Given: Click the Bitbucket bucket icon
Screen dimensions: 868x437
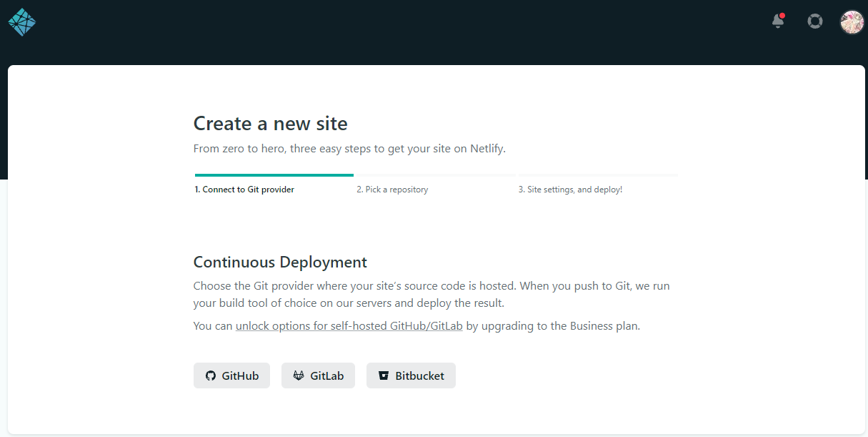Looking at the screenshot, I should [384, 375].
